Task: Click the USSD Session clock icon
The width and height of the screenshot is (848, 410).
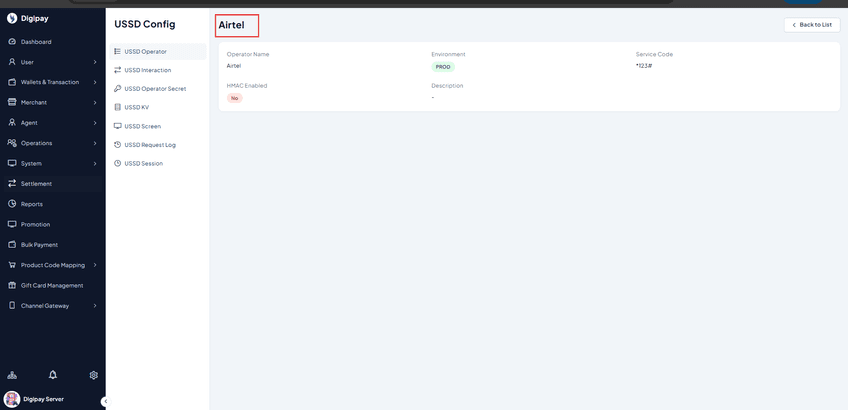Action: [117, 163]
